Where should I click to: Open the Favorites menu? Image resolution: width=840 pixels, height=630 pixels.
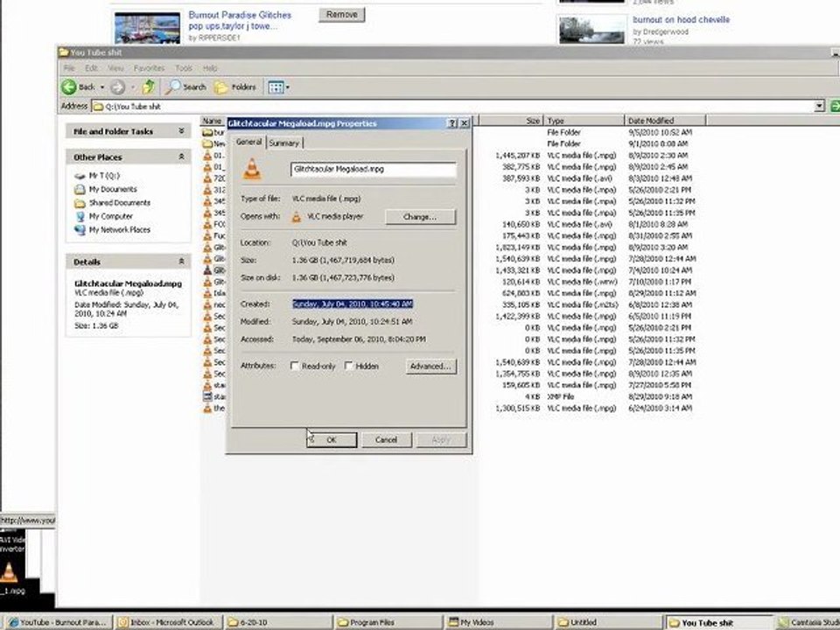point(149,68)
